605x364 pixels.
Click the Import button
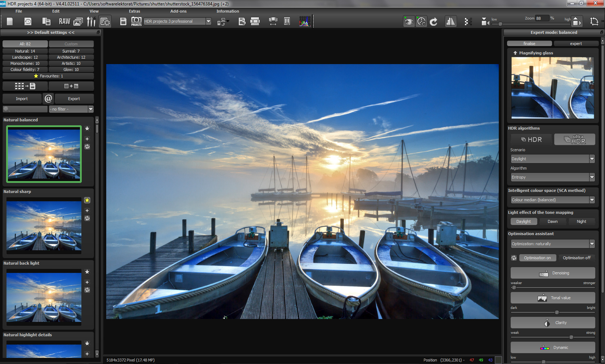22,99
